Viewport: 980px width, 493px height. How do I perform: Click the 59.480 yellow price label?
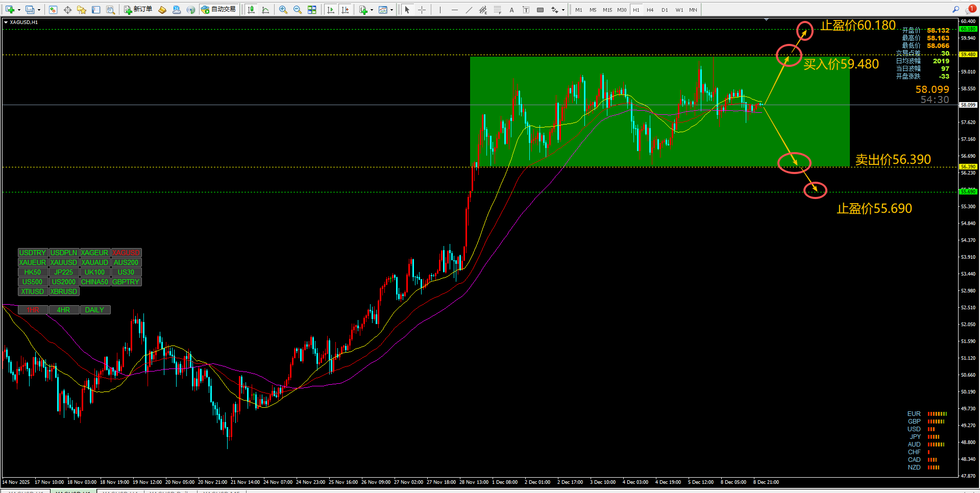[968, 54]
